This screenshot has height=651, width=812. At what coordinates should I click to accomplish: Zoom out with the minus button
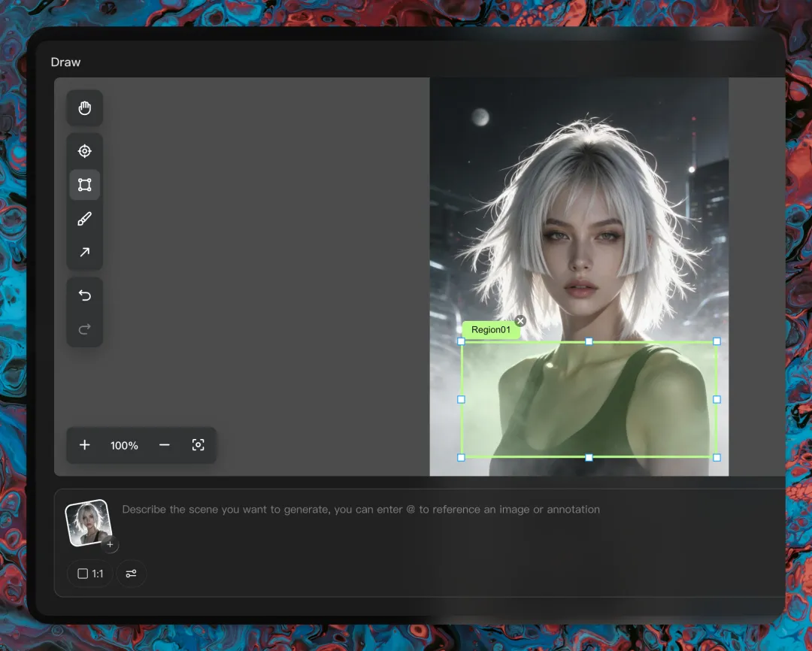click(164, 445)
